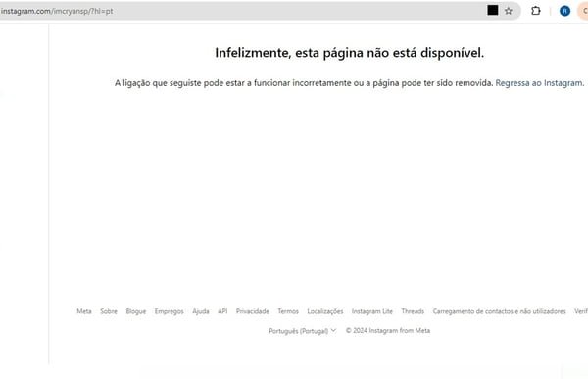Open the Instagram Lite footer link
Image resolution: width=588 pixels, height=379 pixels.
pos(372,311)
